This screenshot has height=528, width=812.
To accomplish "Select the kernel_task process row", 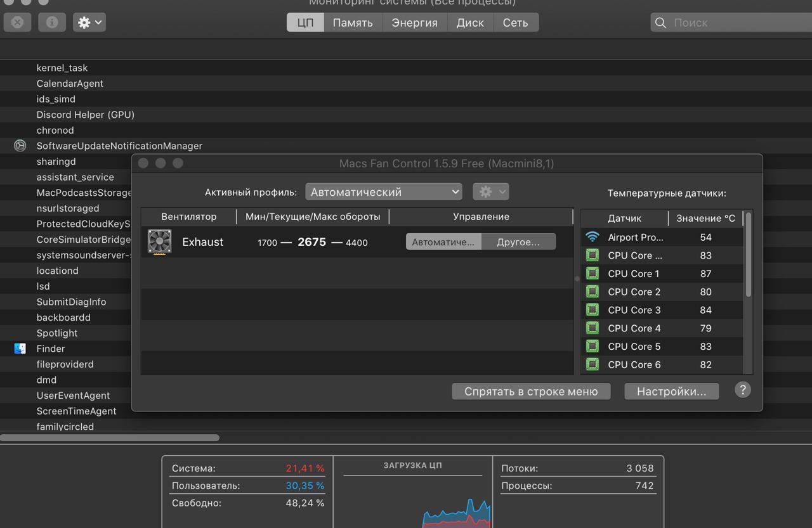I will (x=406, y=68).
